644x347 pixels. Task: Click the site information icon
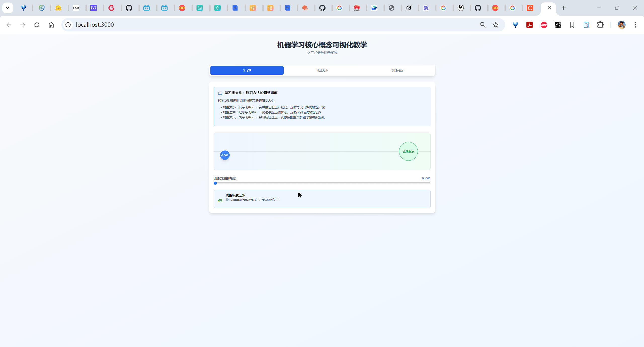tap(68, 25)
